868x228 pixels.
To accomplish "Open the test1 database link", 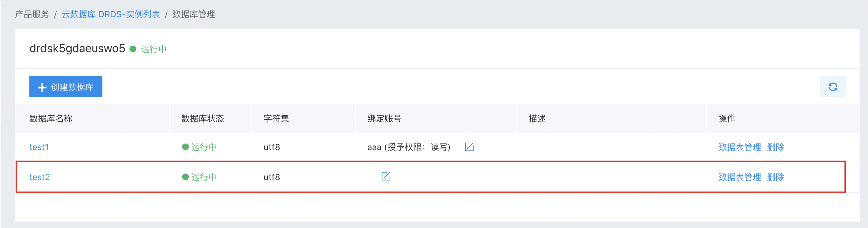I will pos(39,147).
